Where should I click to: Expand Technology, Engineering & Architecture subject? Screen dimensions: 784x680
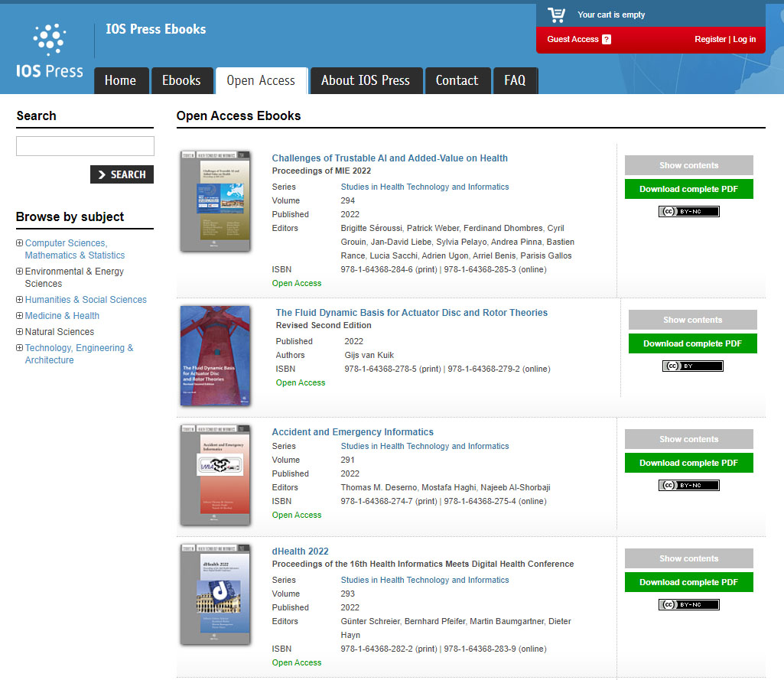(19, 347)
